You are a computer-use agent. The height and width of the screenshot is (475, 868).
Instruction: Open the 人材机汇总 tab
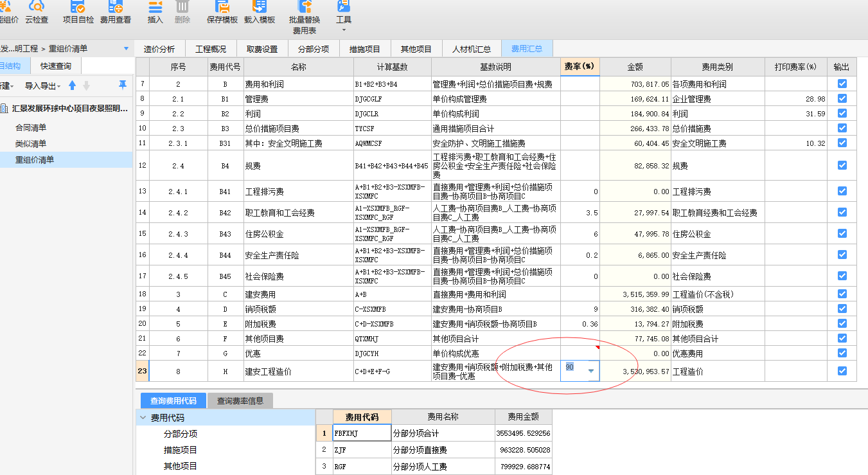[472, 49]
